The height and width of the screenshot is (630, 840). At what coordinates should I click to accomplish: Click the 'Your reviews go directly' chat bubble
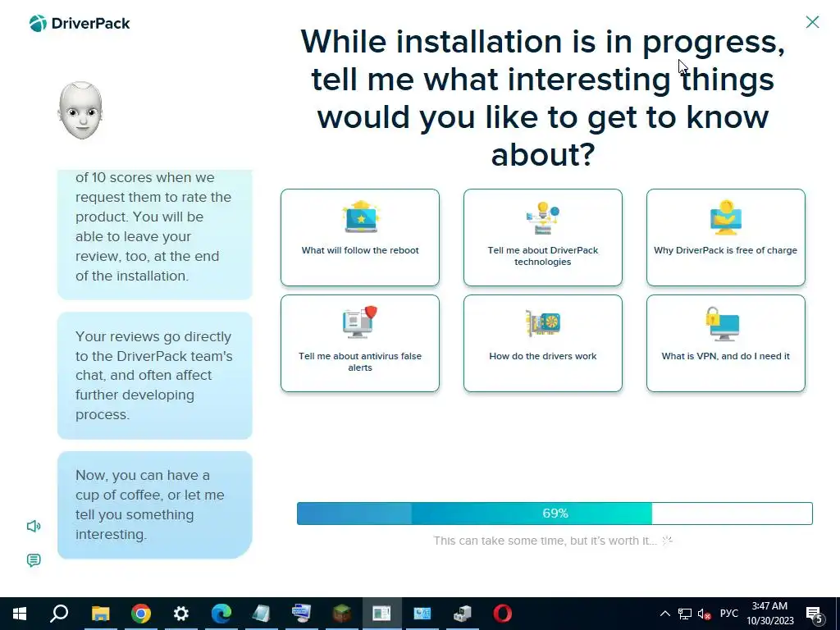(x=155, y=376)
